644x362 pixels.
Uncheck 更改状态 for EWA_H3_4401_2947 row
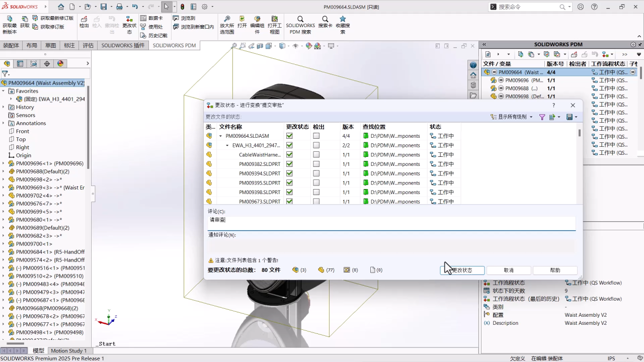point(289,145)
